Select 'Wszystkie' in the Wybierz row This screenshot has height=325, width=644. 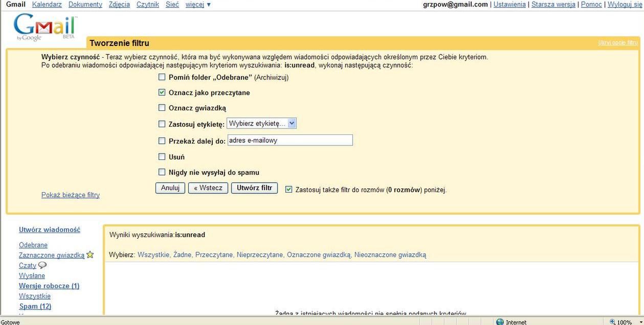tap(153, 254)
